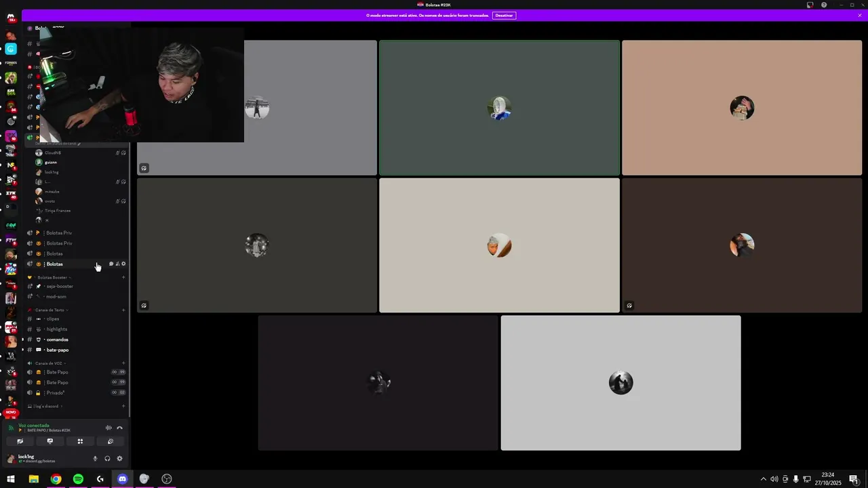Open chat icon on selected Bolotas voice channel

[111, 264]
